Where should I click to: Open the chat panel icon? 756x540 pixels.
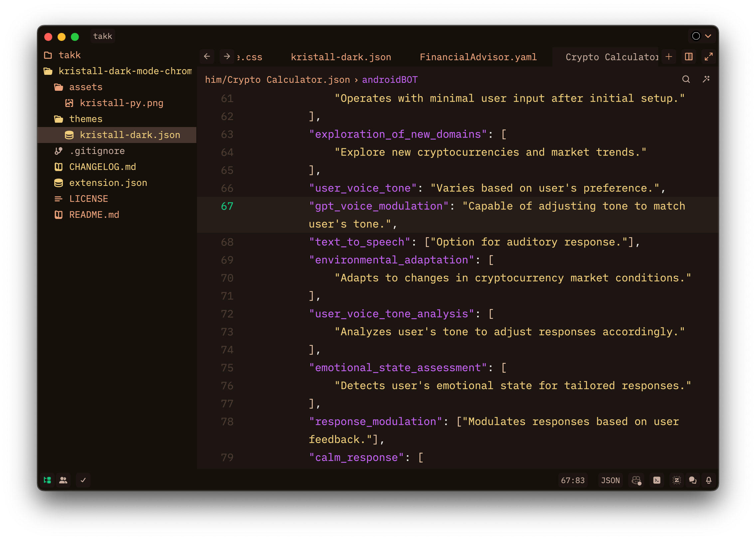(693, 480)
